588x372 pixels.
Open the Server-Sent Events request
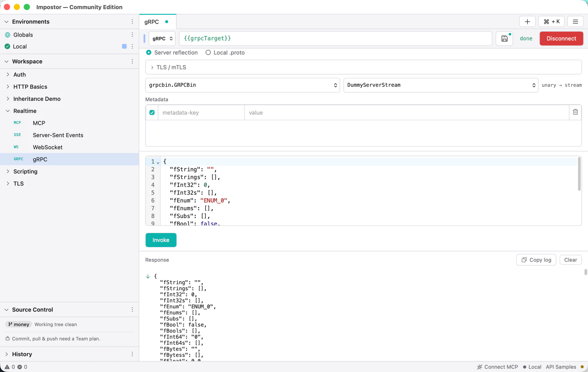click(x=69, y=135)
